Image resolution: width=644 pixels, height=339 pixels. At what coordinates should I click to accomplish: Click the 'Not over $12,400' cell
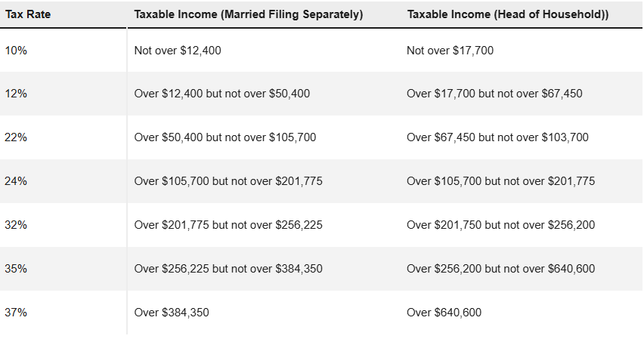click(178, 51)
